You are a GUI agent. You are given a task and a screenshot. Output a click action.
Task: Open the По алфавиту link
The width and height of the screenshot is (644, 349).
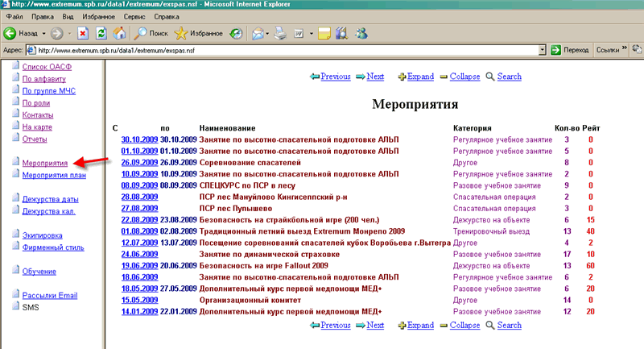click(44, 79)
